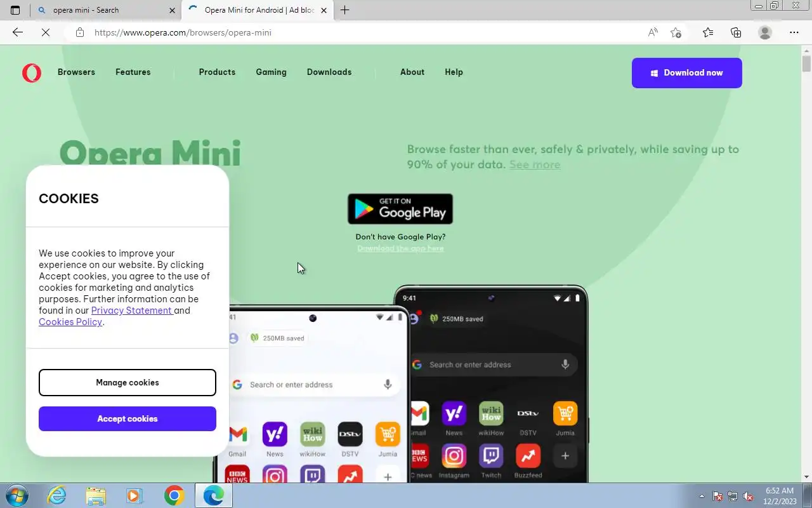Open the browser profile icon
Viewport: 812px width, 508px height.
click(765, 32)
